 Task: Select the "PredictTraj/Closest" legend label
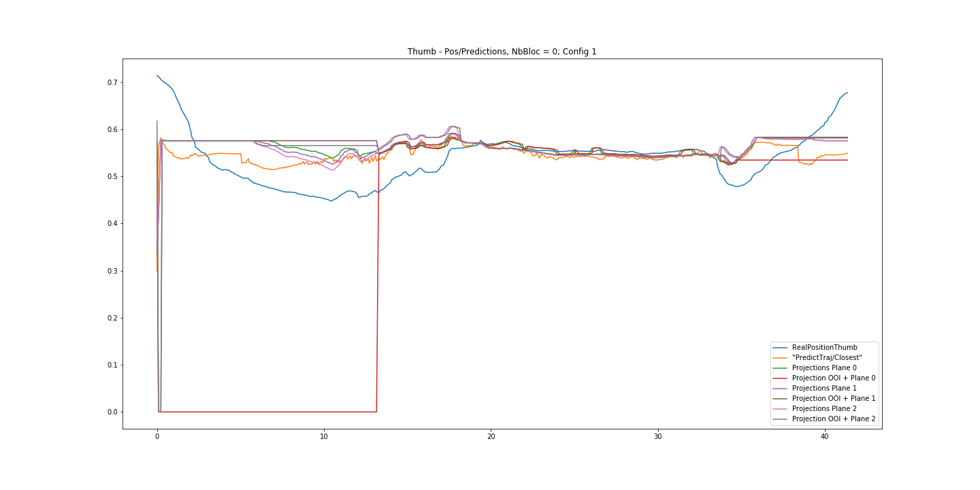(827, 358)
